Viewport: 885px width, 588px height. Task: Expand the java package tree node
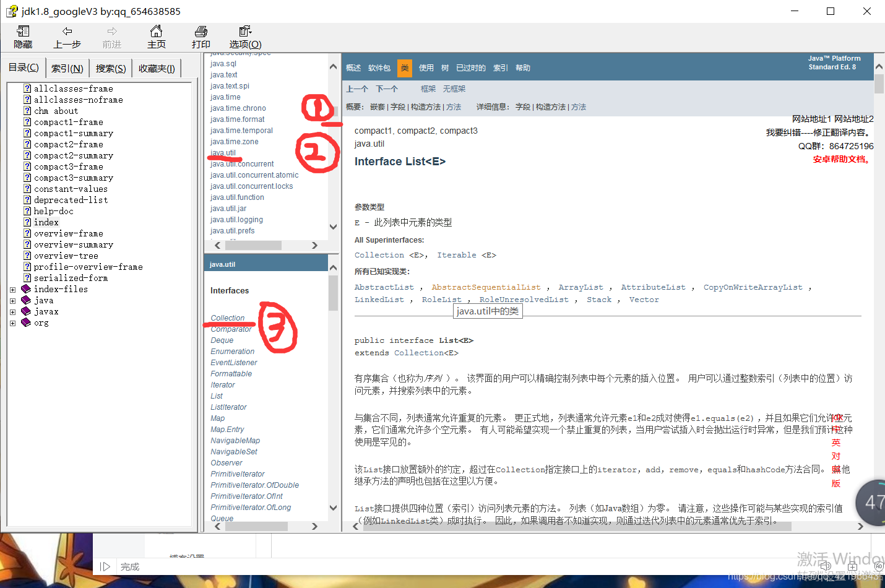pos(12,300)
